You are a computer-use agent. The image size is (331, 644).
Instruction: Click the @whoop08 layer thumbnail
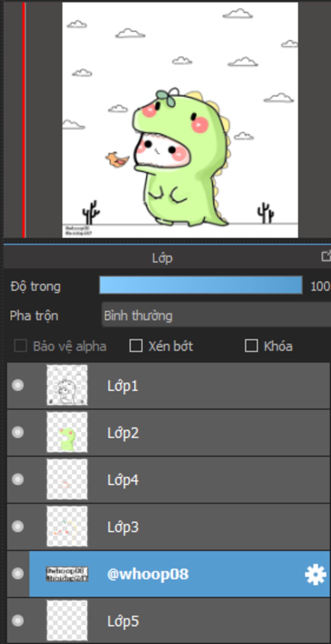pos(67,574)
